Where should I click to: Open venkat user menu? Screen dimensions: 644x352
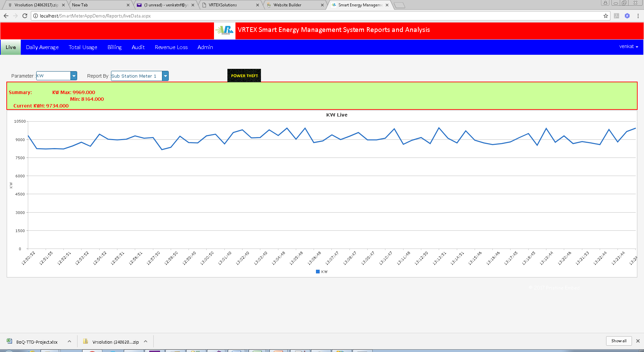point(628,47)
